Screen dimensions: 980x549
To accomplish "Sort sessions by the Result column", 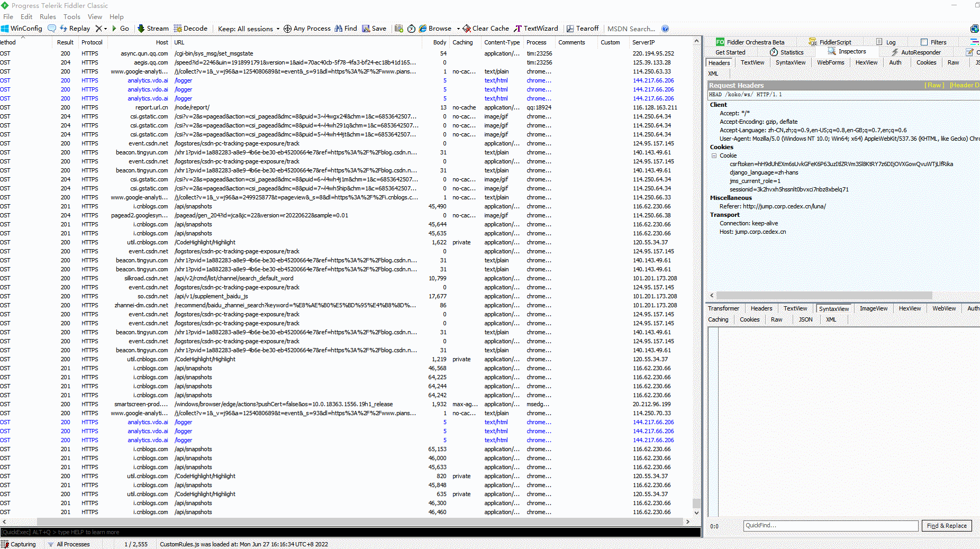I will click(x=65, y=42).
